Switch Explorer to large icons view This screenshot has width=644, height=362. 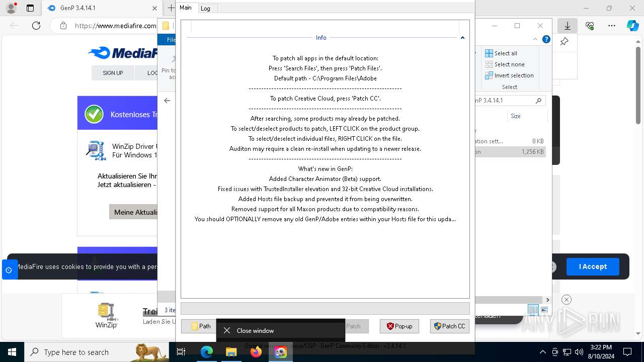coord(544,310)
